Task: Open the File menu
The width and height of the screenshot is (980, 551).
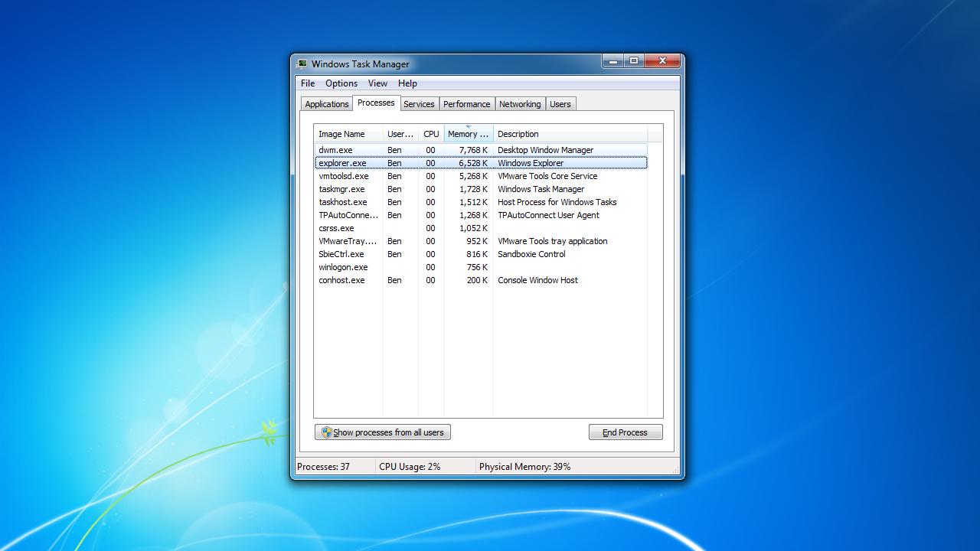Action: click(308, 83)
